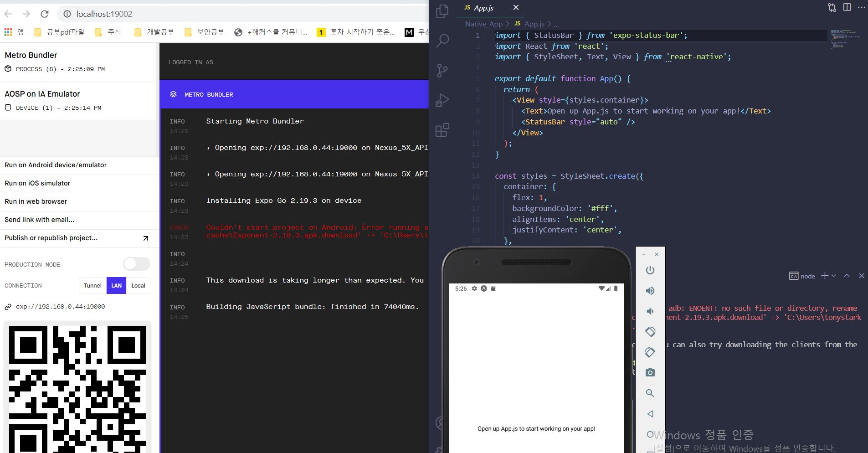Viewport: 868px width, 453px height.
Task: Click Native_App breadcrumb
Action: point(484,24)
